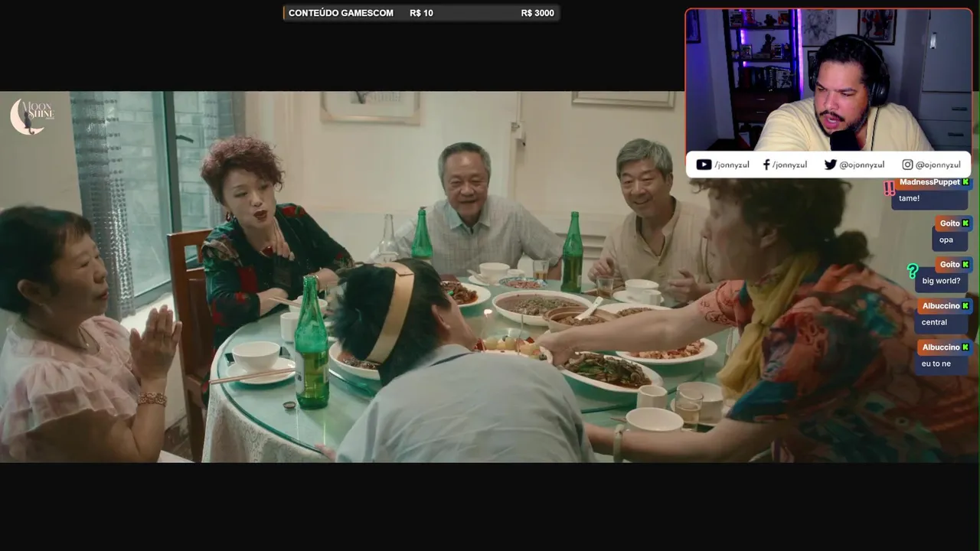Viewport: 980px width, 551px height.
Task: Click the Kick badge on Goito's "big world?" message
Action: pos(965,265)
